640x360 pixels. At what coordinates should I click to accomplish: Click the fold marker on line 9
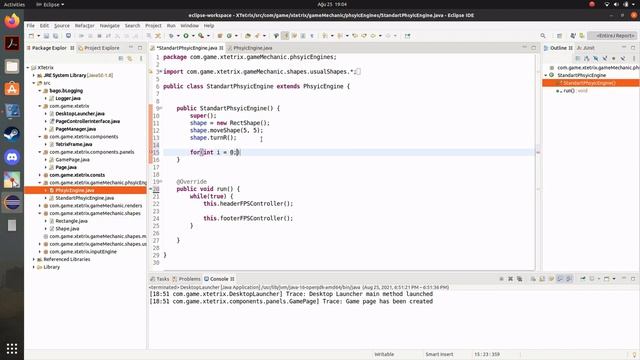(x=161, y=108)
